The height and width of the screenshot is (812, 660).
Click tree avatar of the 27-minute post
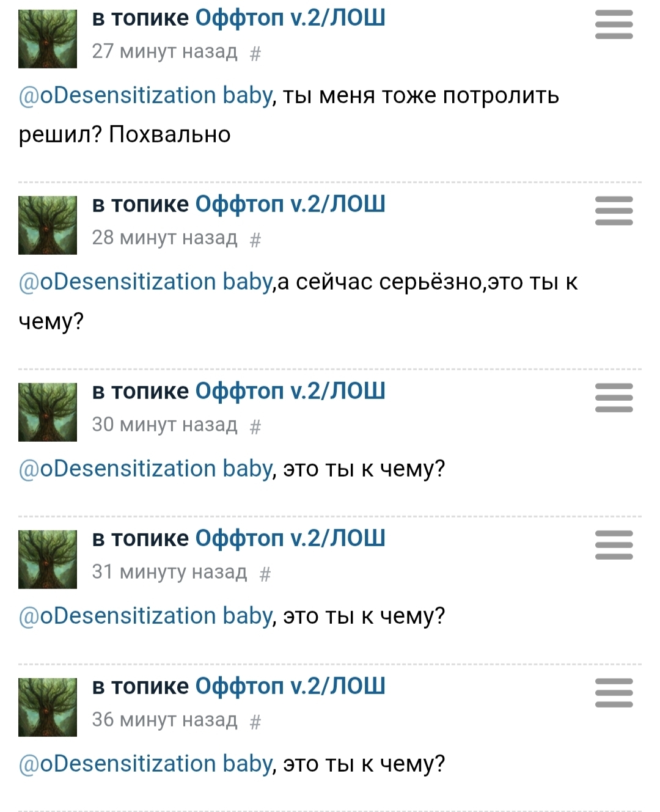48,38
